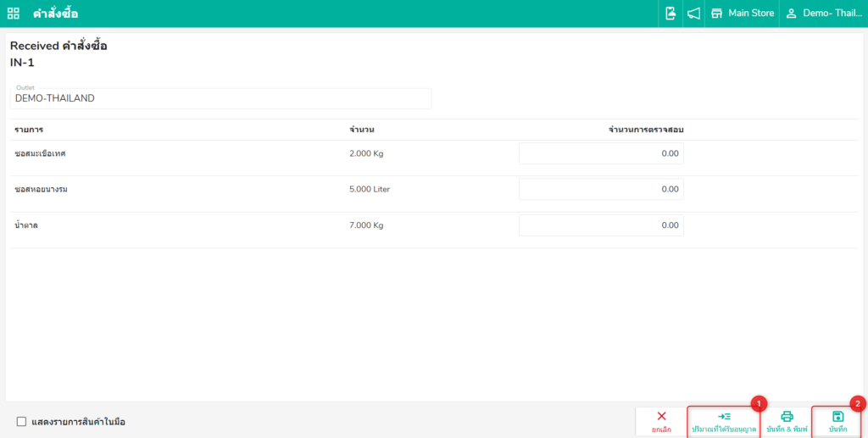Click the จำนวนการตรวจสอบ column header
The height and width of the screenshot is (438, 868).
click(x=646, y=130)
